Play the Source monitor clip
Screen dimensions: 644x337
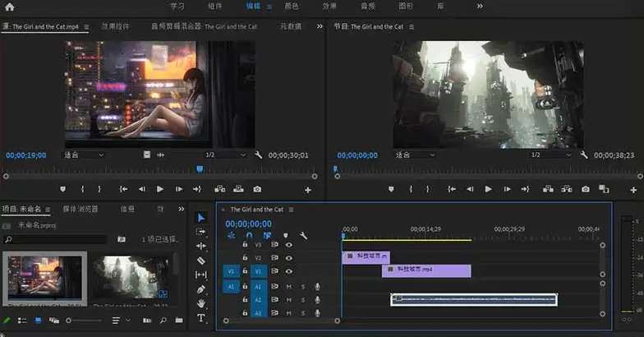coord(160,189)
